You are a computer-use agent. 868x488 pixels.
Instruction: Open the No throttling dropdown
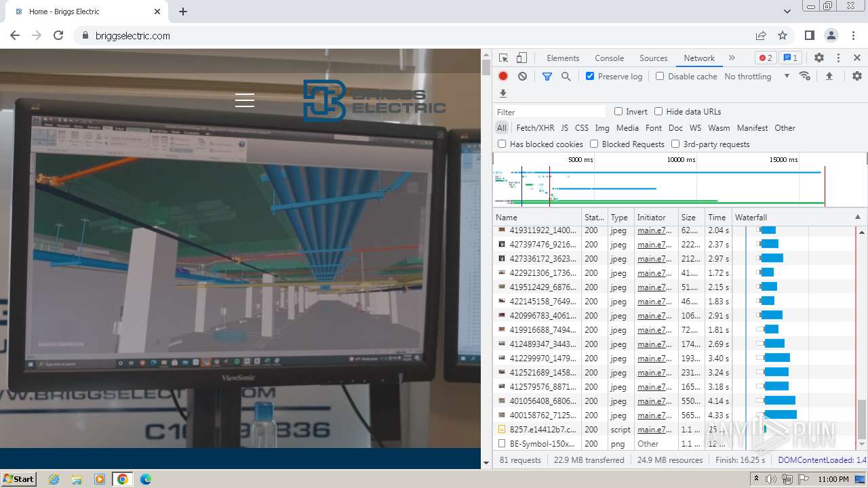point(757,77)
